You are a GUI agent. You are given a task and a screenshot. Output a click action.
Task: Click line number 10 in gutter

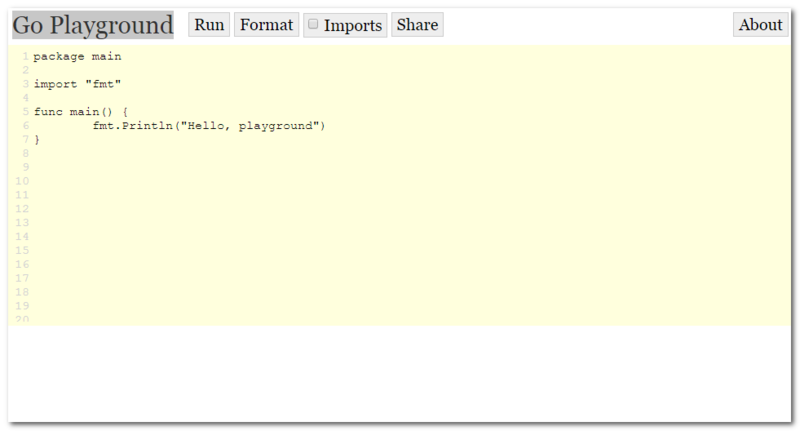(22, 181)
